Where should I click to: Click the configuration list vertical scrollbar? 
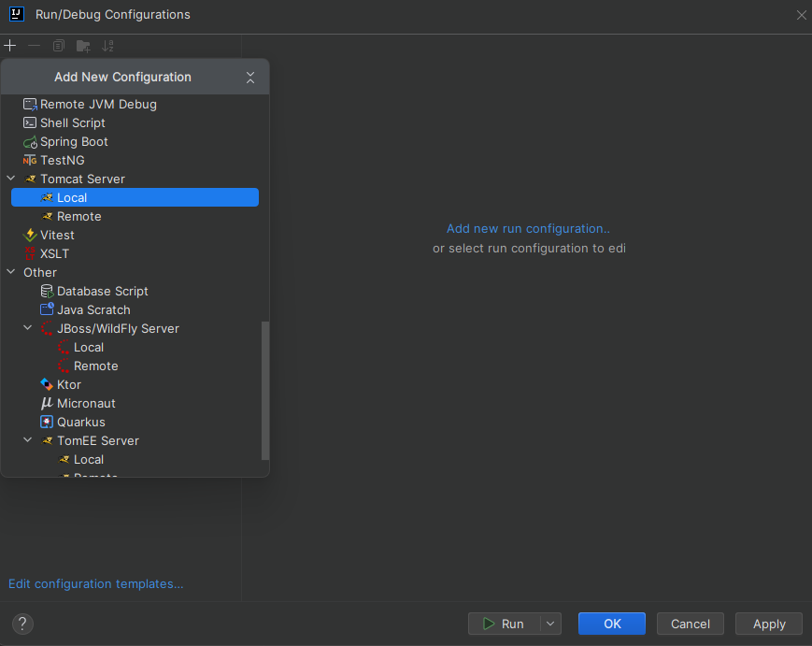[265, 390]
